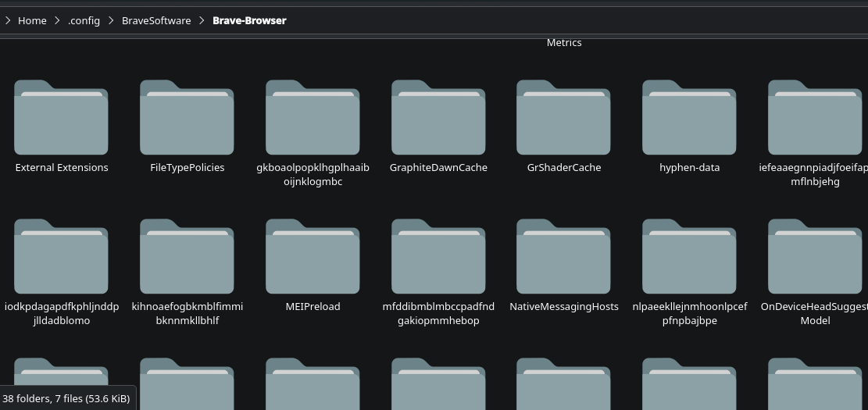Click the FileTypePolicies label text
This screenshot has height=410, width=868.
tap(187, 168)
